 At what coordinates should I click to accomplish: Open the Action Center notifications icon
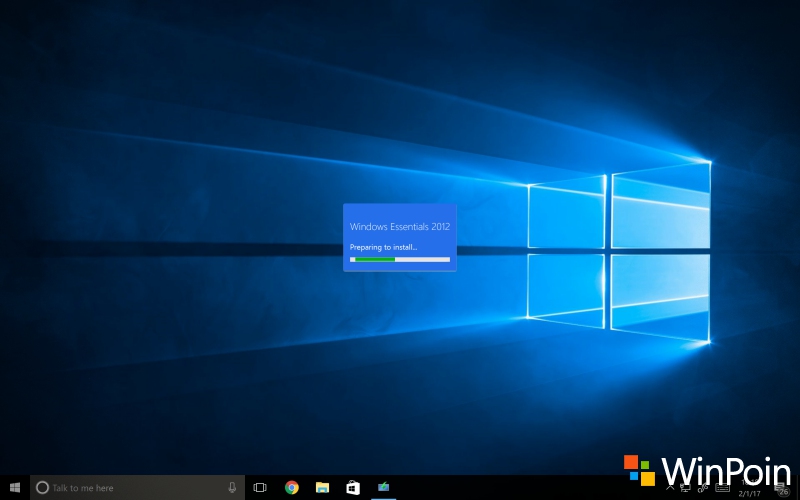[782, 489]
